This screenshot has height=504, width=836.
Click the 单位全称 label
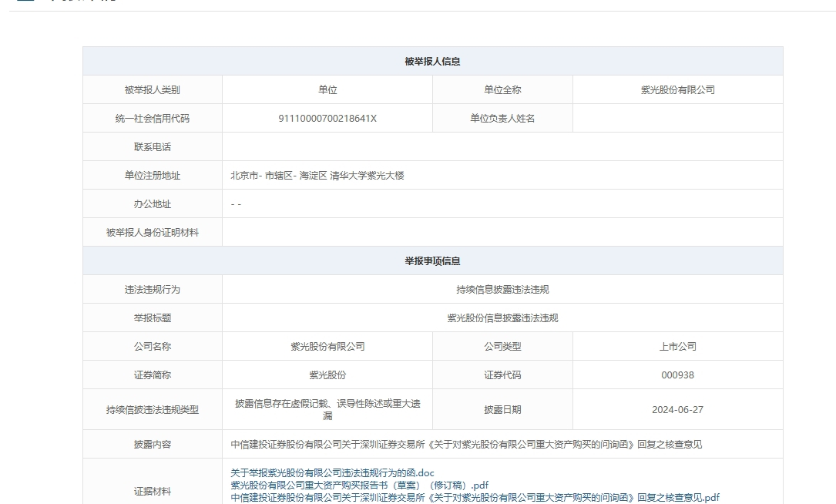(x=502, y=90)
